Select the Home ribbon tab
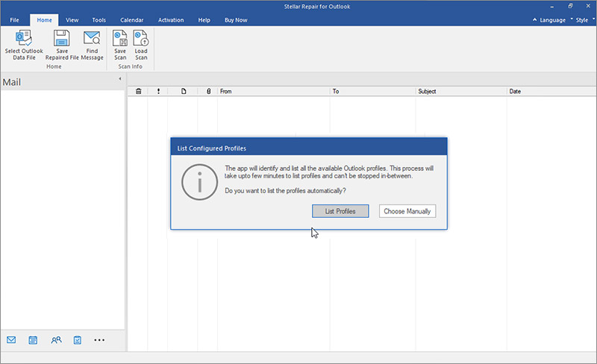Screen dimensions: 597x364 click(x=44, y=20)
